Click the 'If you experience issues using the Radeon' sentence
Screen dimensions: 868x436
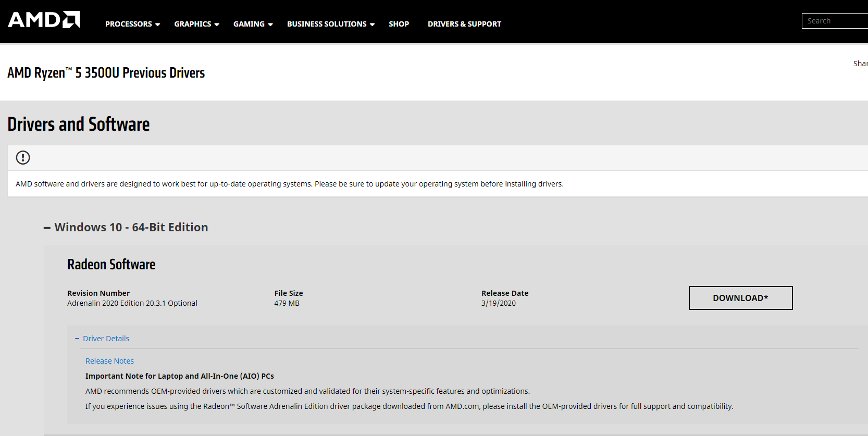(x=410, y=406)
